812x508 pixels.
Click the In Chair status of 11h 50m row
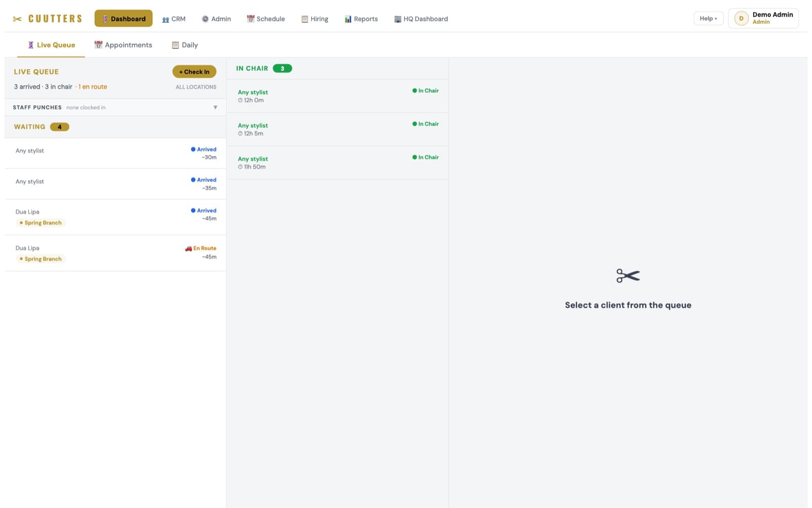click(x=425, y=157)
